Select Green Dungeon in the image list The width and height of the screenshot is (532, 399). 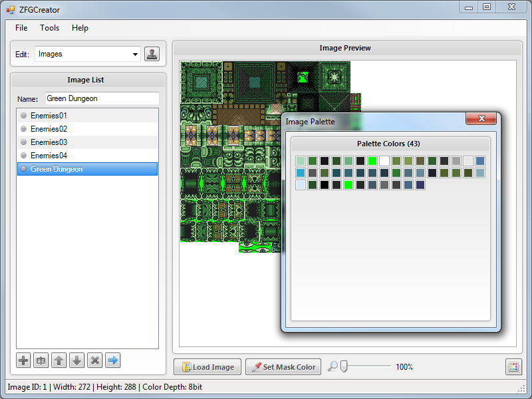88,169
